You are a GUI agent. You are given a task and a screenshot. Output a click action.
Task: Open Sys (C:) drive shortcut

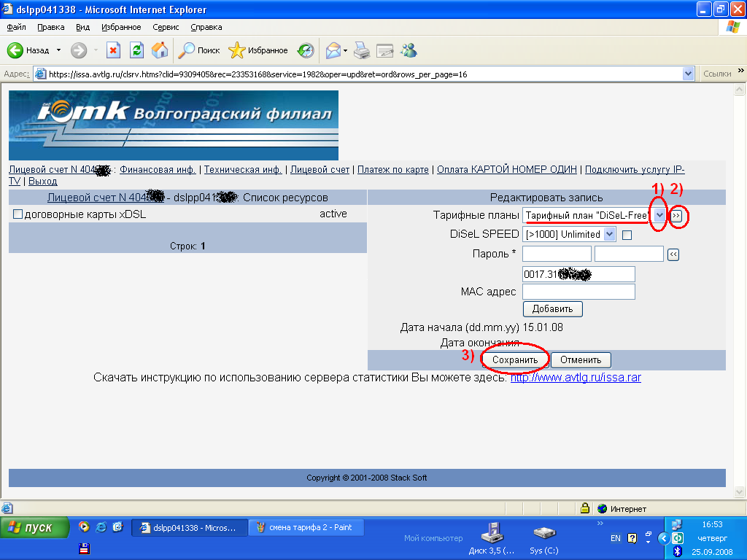tap(543, 539)
